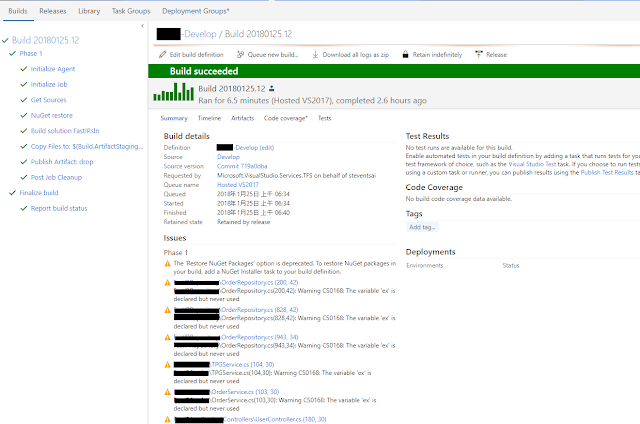Click the green check beside Publish Artifact: drop

pyautogui.click(x=24, y=162)
